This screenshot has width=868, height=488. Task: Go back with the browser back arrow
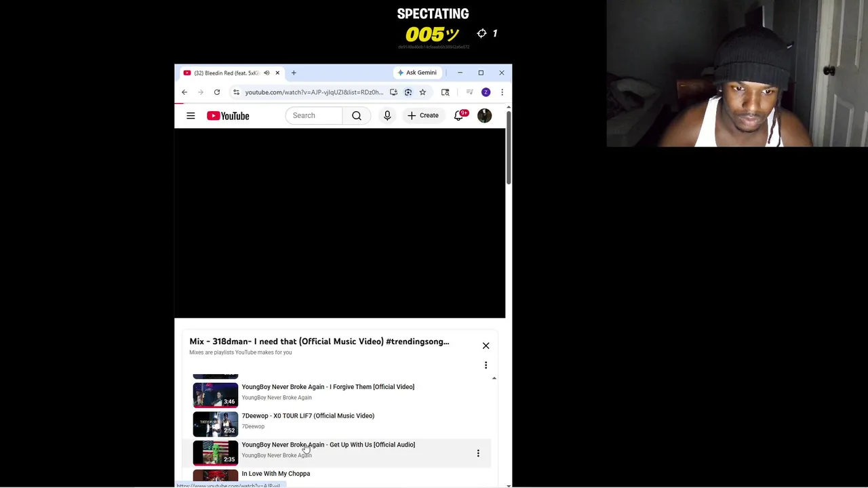click(184, 92)
